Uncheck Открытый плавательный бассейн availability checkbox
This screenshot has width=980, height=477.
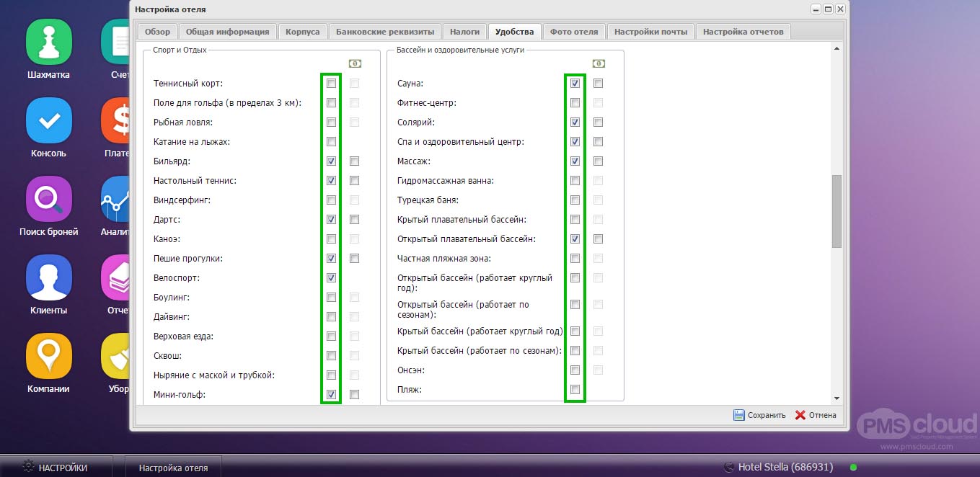(x=575, y=239)
